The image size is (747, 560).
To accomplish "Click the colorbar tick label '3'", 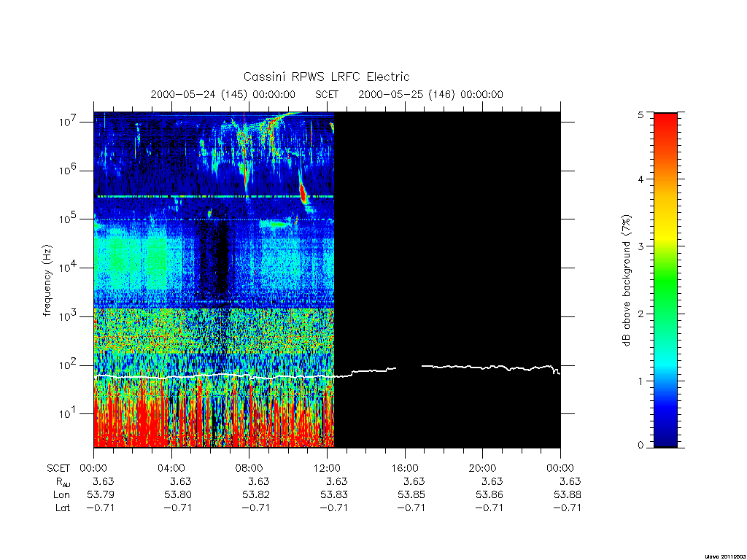I will pyautogui.click(x=640, y=246).
